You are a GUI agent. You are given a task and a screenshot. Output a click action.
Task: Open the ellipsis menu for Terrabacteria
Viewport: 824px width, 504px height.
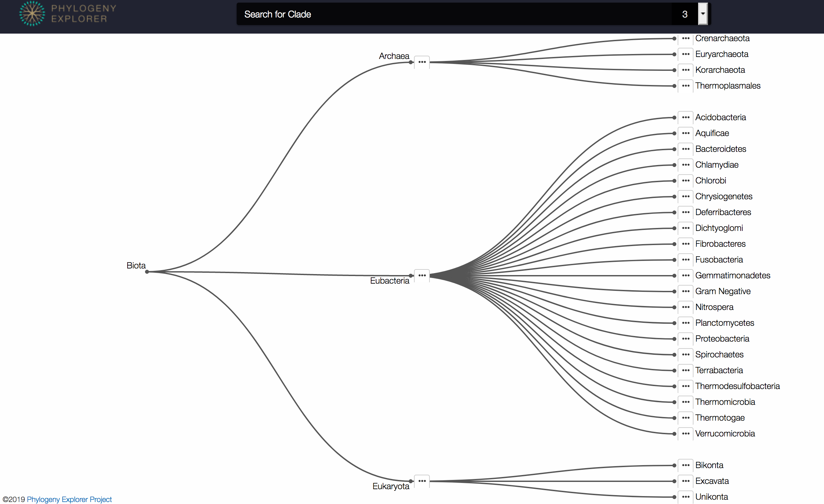click(686, 371)
